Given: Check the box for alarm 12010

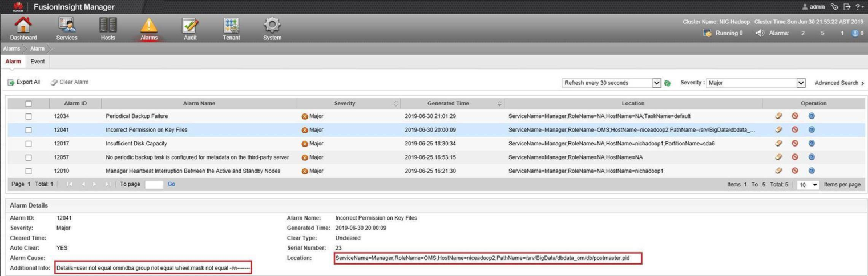Looking at the screenshot, I should pyautogui.click(x=29, y=171).
